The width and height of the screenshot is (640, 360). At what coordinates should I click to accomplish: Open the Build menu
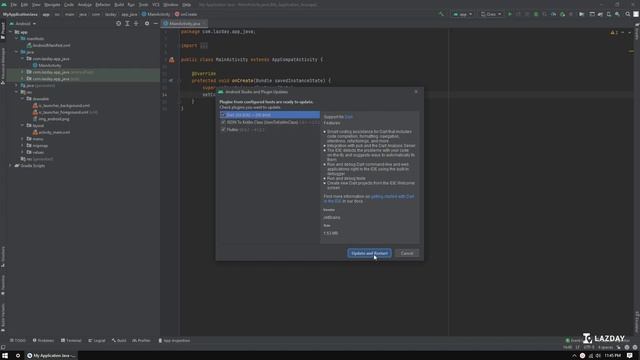pyautogui.click(x=119, y=4)
